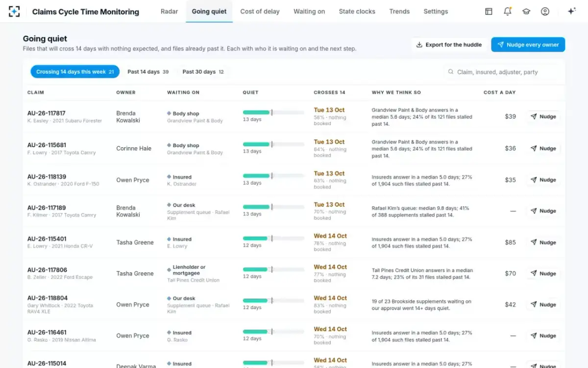Screen dimensions: 588x368
Task: Select Crossing 14 days this week filter
Action: (75, 72)
